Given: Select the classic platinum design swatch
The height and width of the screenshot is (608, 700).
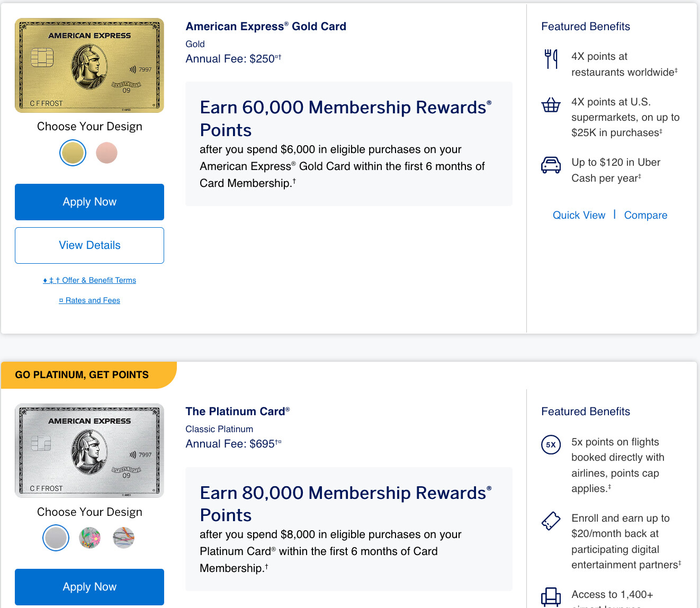Looking at the screenshot, I should (56, 538).
